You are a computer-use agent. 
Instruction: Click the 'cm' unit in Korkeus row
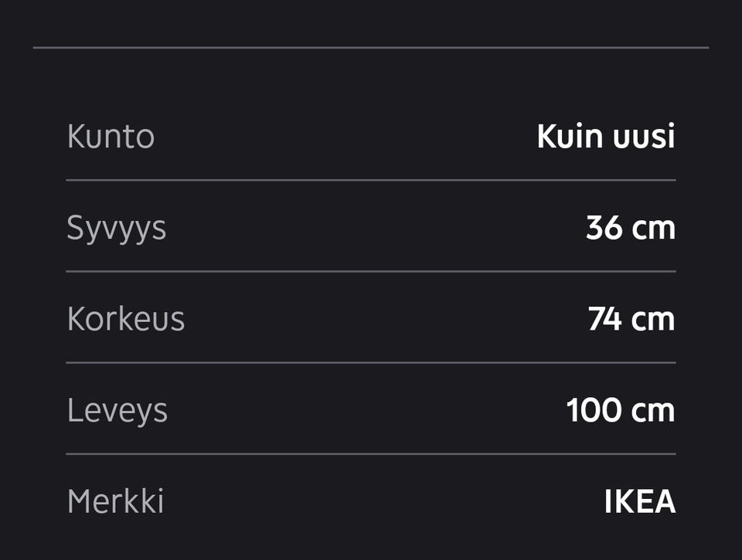click(x=653, y=321)
